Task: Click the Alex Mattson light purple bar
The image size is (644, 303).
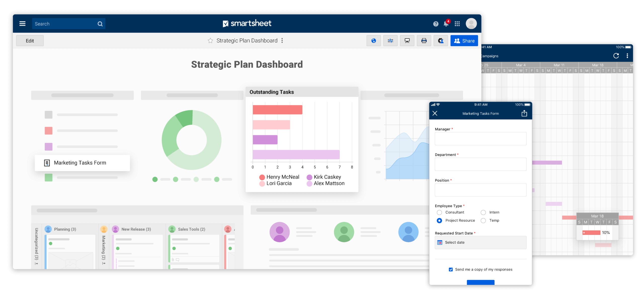Action: click(x=296, y=155)
